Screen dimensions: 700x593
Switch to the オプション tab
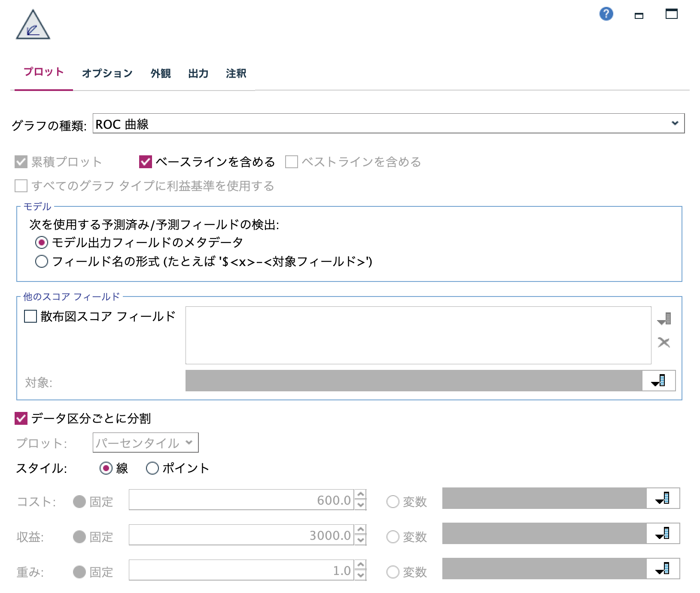pos(107,73)
